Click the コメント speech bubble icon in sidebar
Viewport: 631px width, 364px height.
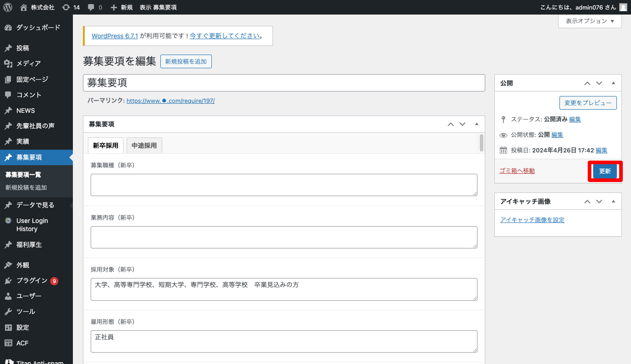(x=8, y=95)
